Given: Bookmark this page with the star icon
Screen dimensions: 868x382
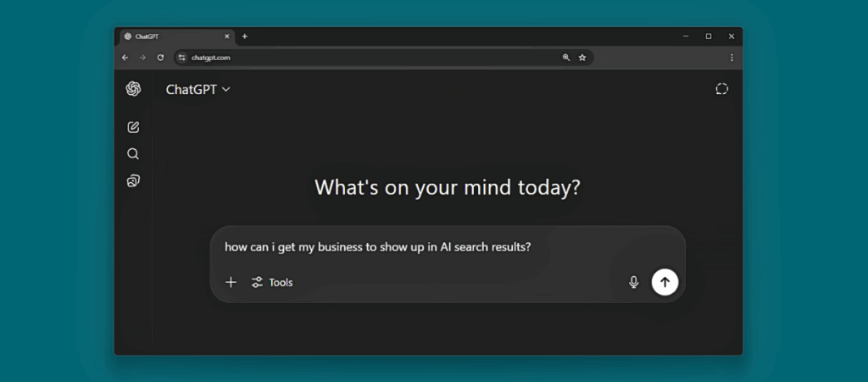Looking at the screenshot, I should pyautogui.click(x=582, y=58).
